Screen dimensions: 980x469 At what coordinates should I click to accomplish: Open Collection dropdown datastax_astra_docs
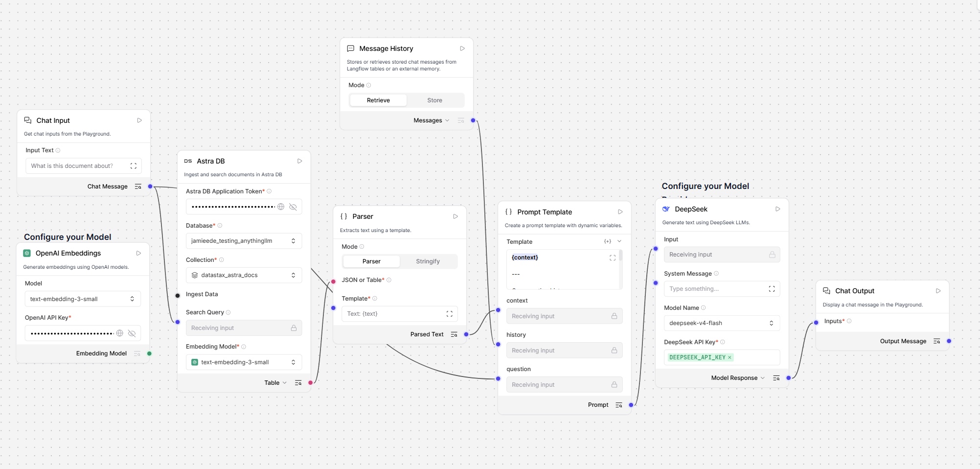(x=244, y=275)
